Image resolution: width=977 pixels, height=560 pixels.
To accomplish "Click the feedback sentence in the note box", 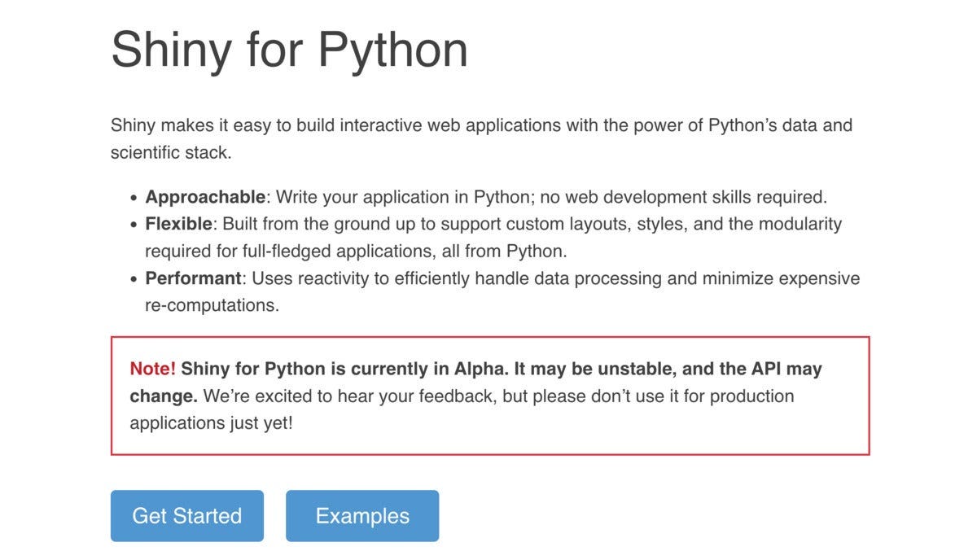I will coord(488,396).
